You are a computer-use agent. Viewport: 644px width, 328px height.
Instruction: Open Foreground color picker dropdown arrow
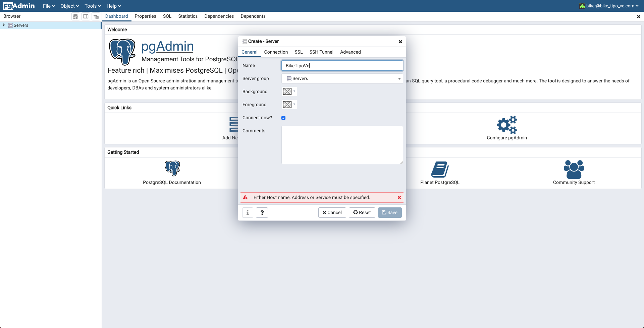point(294,104)
